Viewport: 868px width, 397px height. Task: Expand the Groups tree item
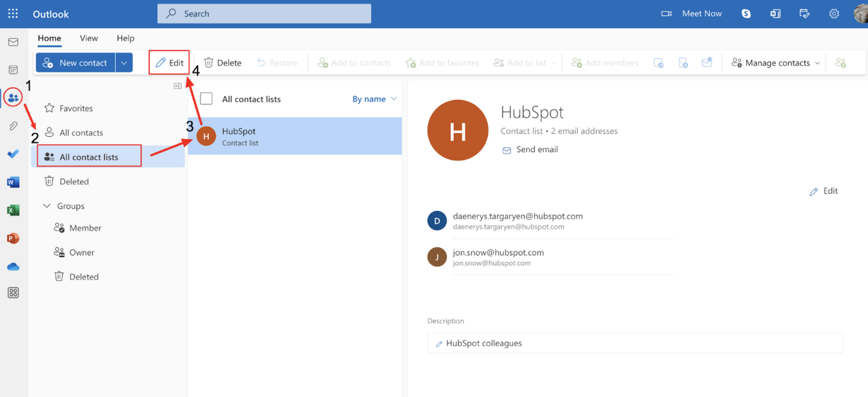click(x=47, y=205)
